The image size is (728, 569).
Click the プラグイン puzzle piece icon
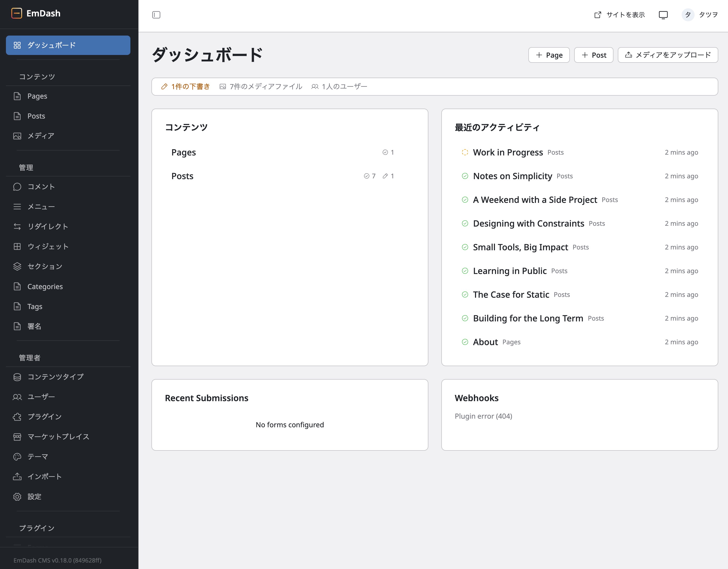17,417
